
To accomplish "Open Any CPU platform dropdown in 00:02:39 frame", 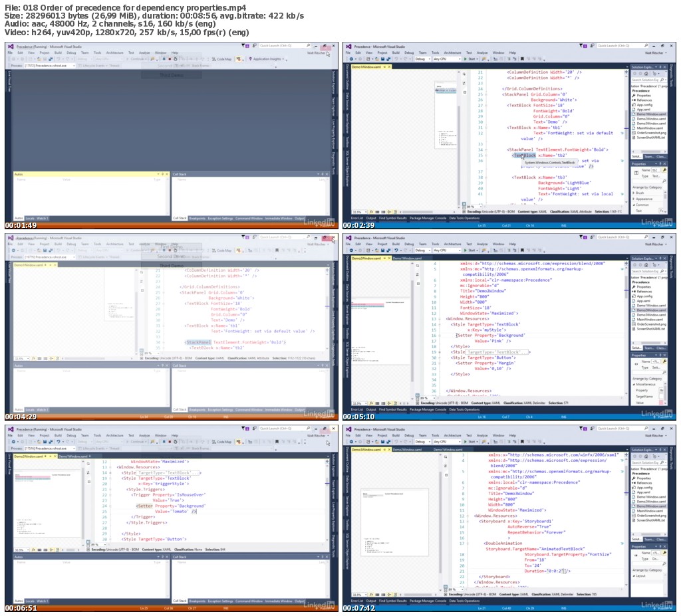I will pyautogui.click(x=446, y=59).
